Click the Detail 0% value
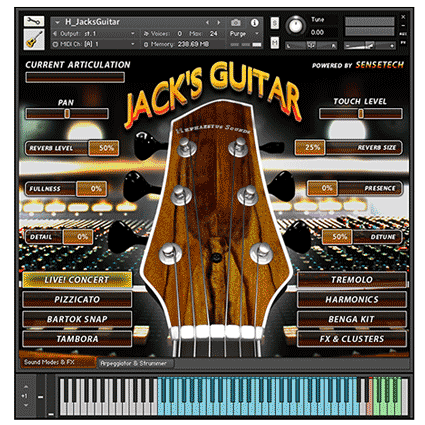The width and height of the screenshot is (425, 425). point(78,237)
